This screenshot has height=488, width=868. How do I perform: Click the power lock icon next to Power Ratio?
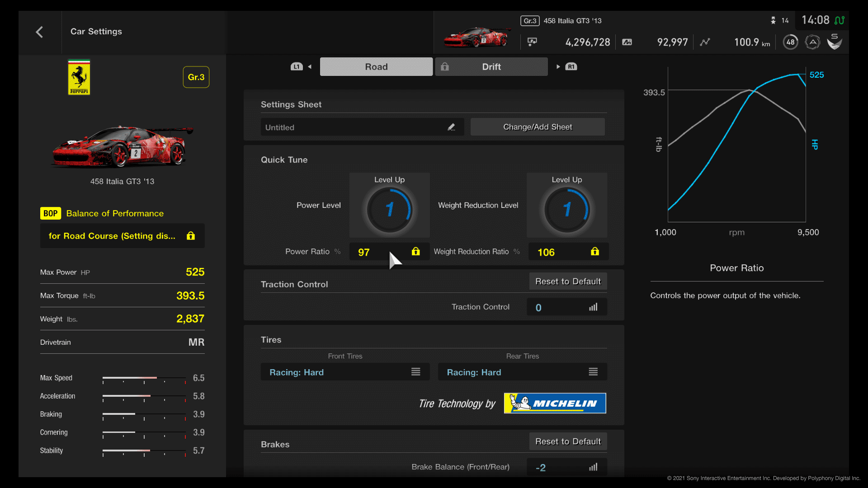pyautogui.click(x=415, y=251)
